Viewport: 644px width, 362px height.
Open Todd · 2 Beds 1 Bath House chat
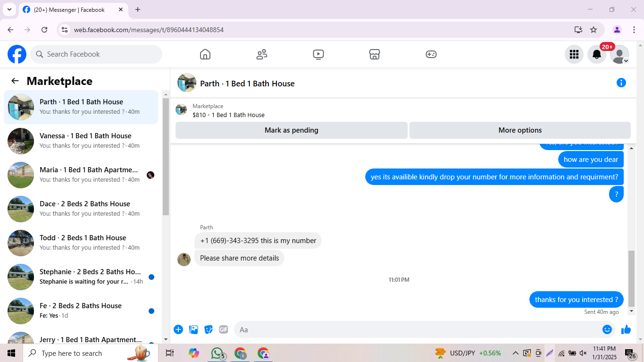[81, 243]
